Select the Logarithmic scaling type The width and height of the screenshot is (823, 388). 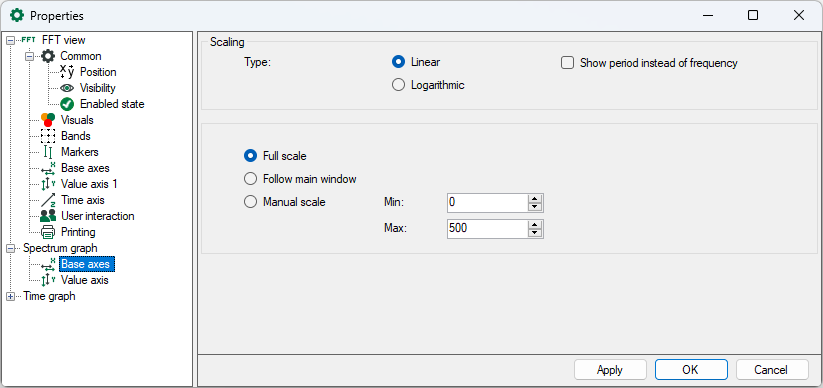[398, 85]
